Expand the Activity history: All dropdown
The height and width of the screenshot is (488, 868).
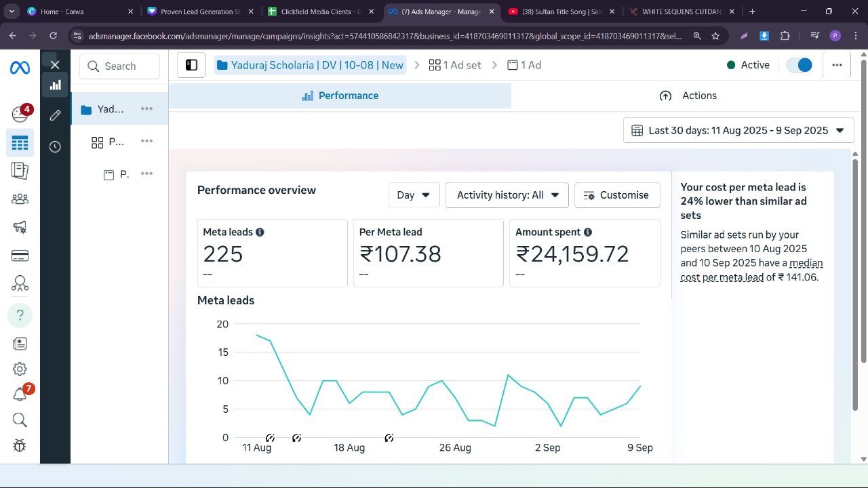(x=507, y=195)
